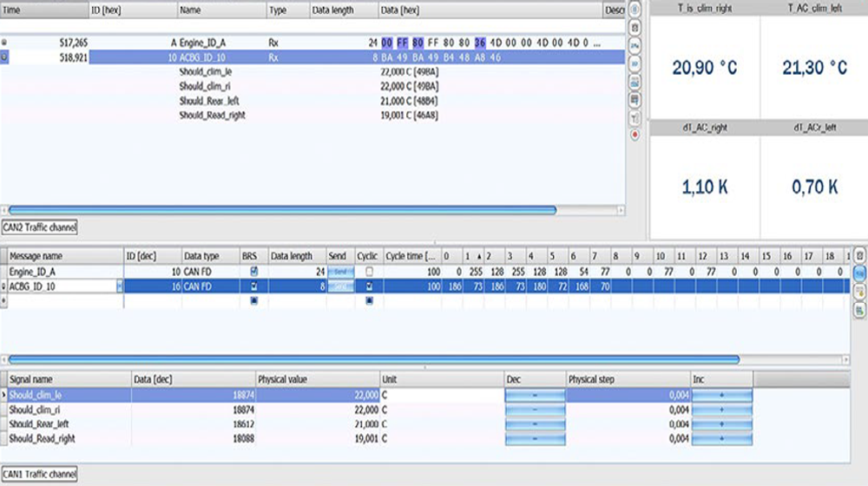
Task: Click the row marker icon beside time 518,921
Action: point(4,57)
